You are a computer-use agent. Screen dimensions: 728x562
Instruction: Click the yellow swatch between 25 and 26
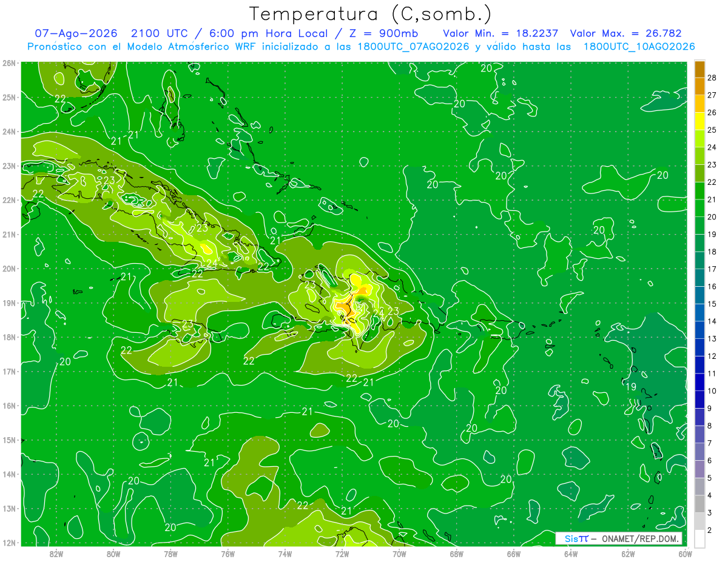coord(699,121)
